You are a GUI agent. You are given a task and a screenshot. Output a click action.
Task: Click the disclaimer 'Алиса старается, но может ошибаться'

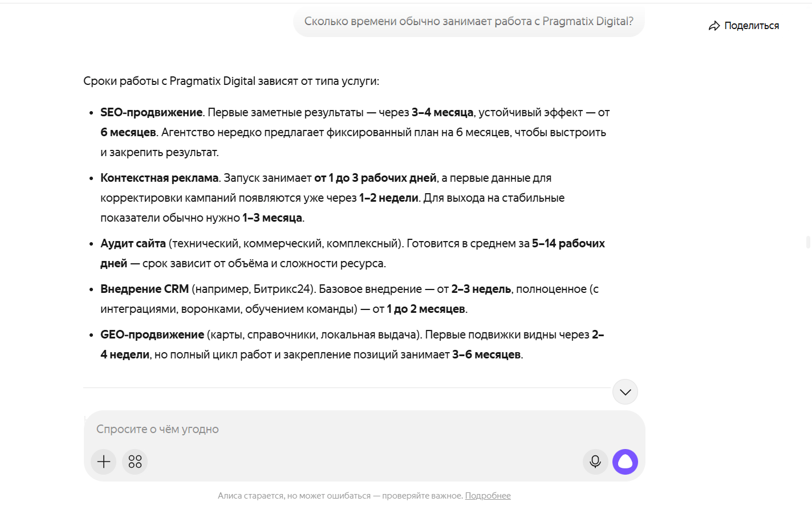click(294, 496)
